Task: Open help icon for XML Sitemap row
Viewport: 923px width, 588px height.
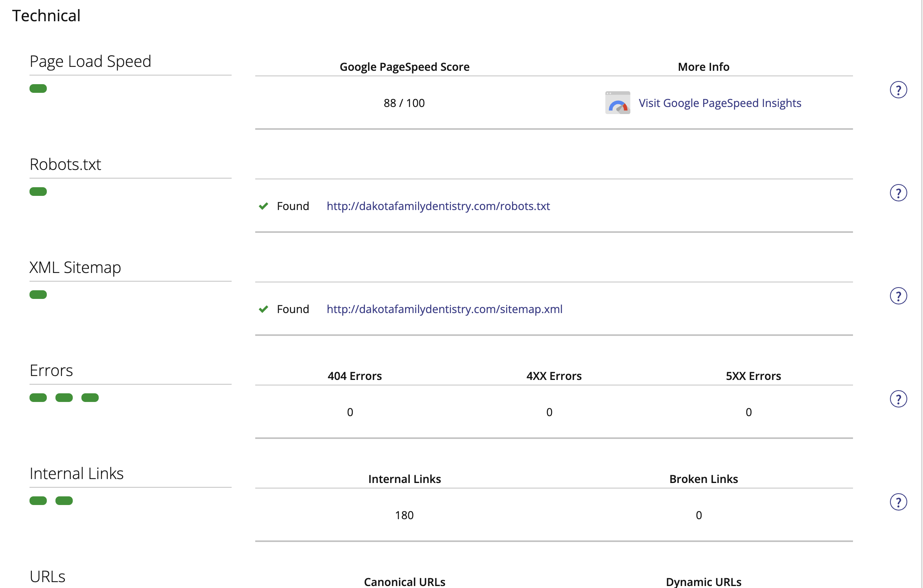Action: click(898, 296)
